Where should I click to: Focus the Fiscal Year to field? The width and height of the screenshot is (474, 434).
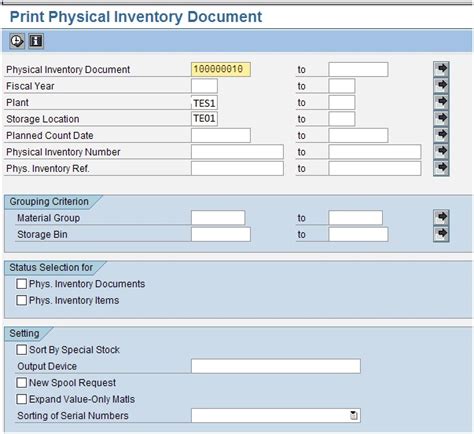(342, 86)
